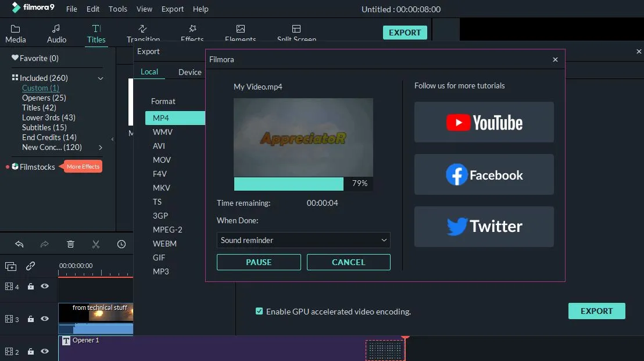Open the File menu
The height and width of the screenshot is (361, 644).
71,9
